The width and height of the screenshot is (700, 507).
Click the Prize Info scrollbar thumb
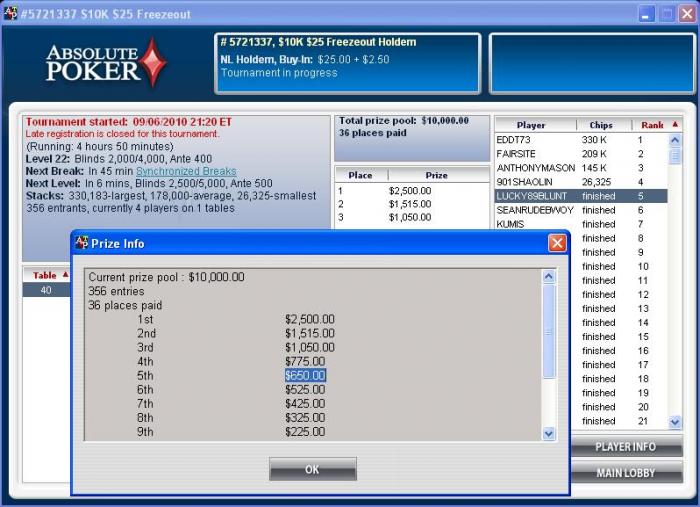549,331
